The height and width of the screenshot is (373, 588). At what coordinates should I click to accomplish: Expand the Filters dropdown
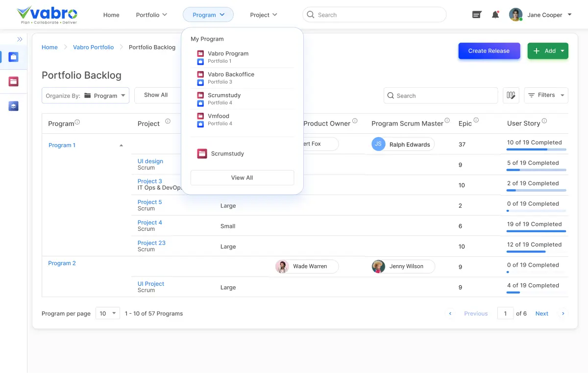[546, 95]
